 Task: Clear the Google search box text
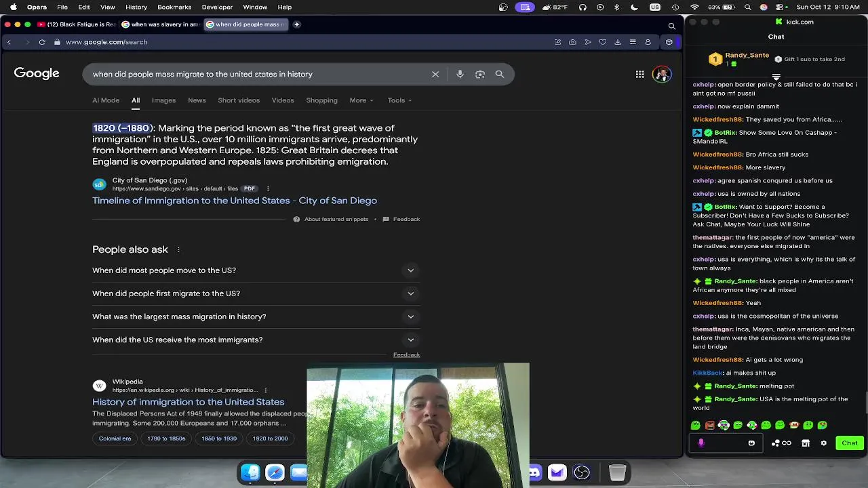[x=435, y=74]
